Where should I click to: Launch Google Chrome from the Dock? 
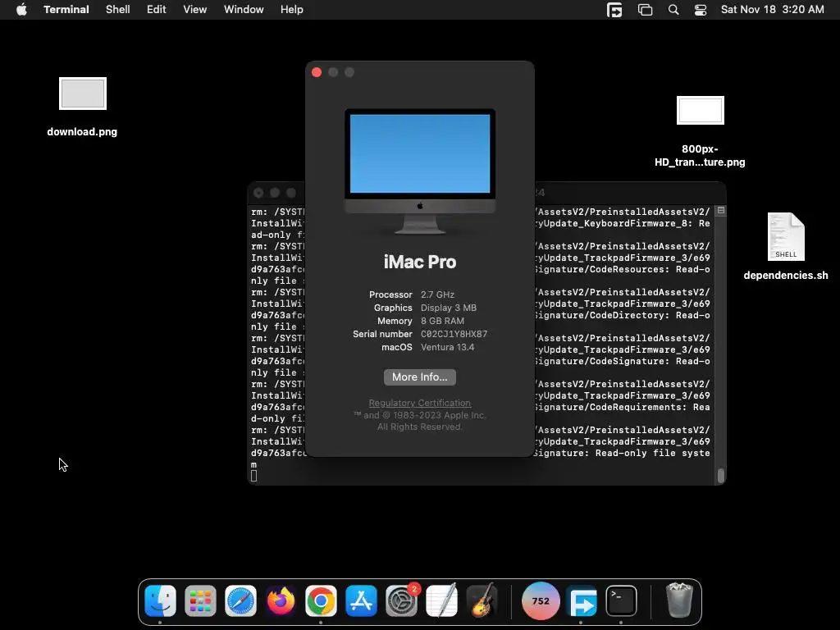[x=321, y=601]
